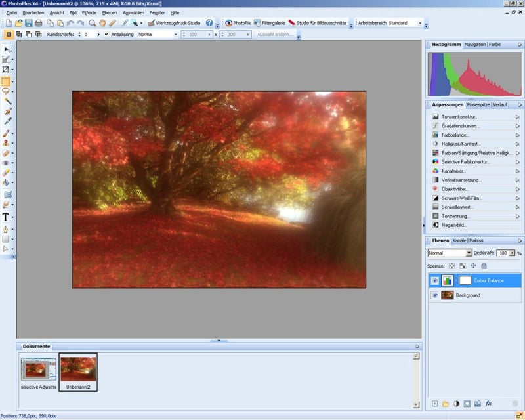Switch to the Kanäle tab
The image size is (525, 420).
point(459,240)
